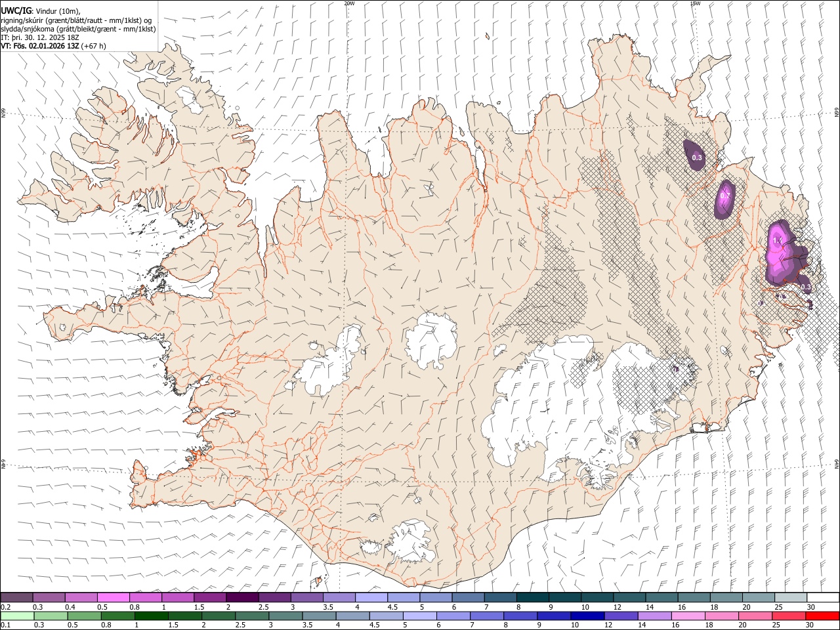The image size is (840, 630).
Task: Click the '(+67 h)' forecast offset text
Action: [93, 46]
